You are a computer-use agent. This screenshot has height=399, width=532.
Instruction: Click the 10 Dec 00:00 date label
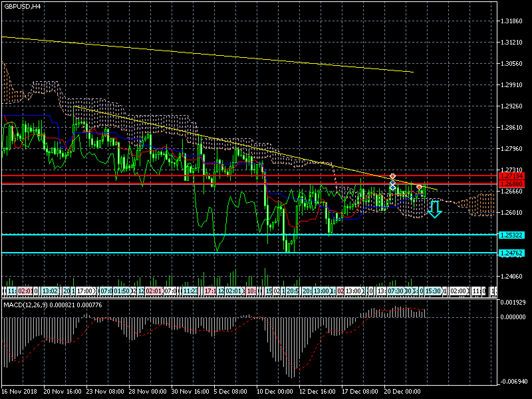[x=274, y=392]
